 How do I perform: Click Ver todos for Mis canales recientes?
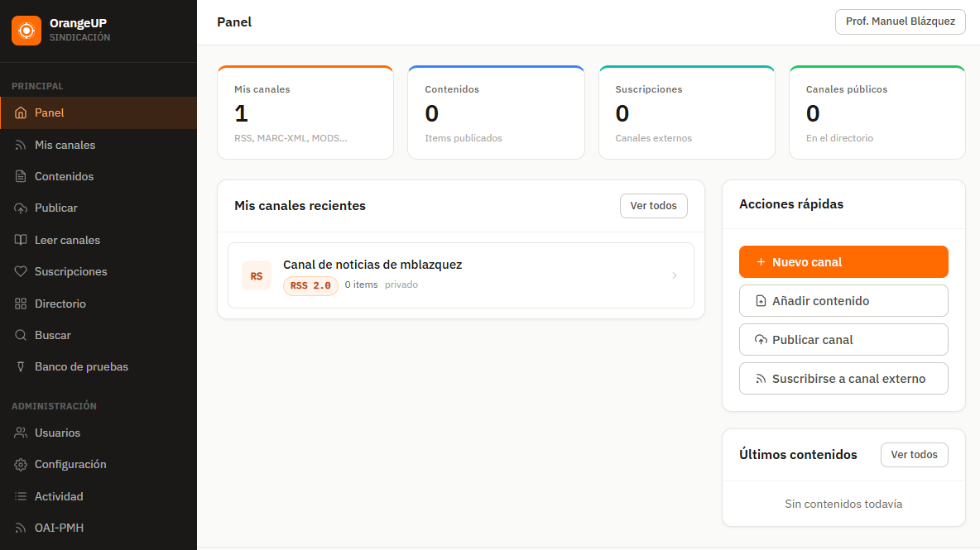tap(653, 205)
